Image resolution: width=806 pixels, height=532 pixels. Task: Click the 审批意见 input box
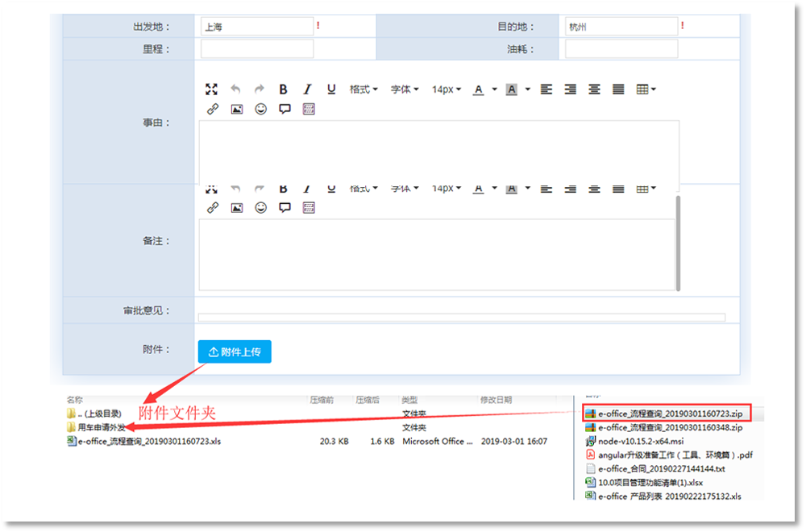(x=462, y=317)
